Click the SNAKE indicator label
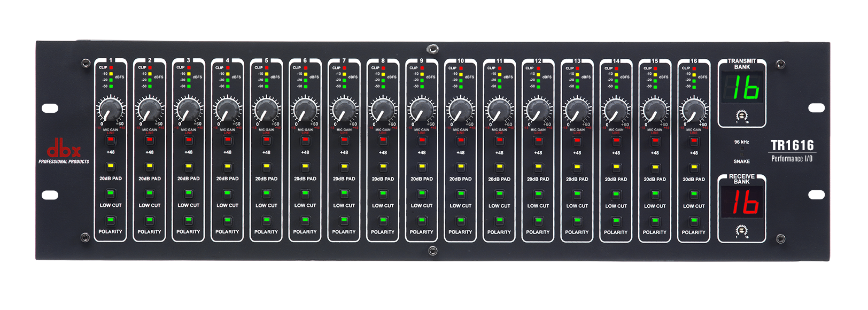 coord(741,161)
